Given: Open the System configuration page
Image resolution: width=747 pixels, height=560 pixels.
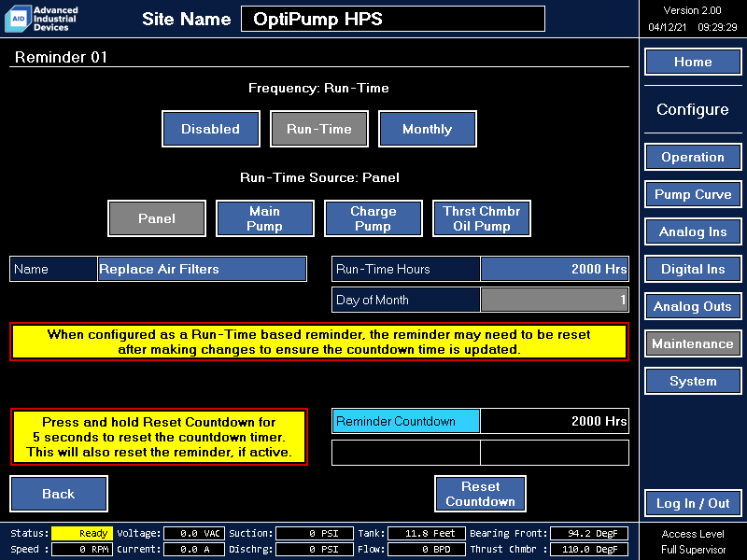Looking at the screenshot, I should tap(693, 381).
